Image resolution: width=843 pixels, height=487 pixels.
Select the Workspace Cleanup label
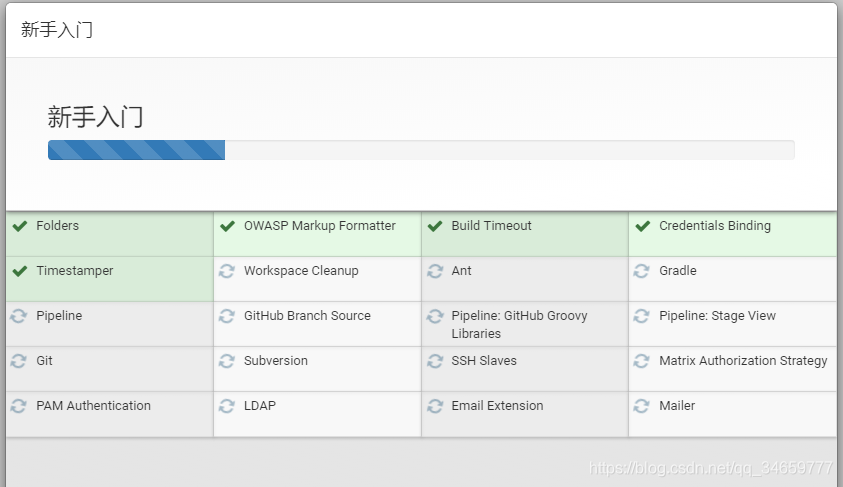[301, 271]
